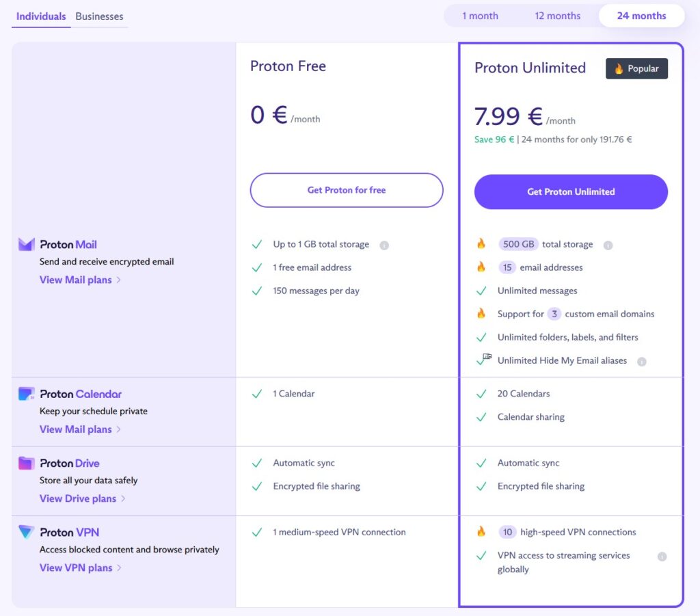The image size is (700, 616).
Task: Open View Mail plans under Proton Calendar
Action: tap(80, 429)
